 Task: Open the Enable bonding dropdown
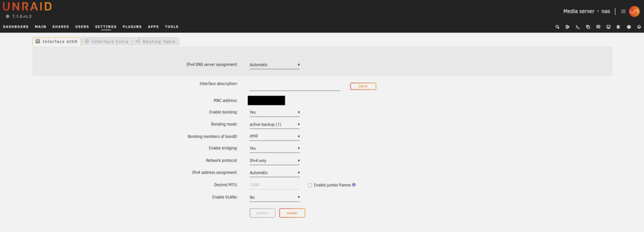click(x=274, y=112)
